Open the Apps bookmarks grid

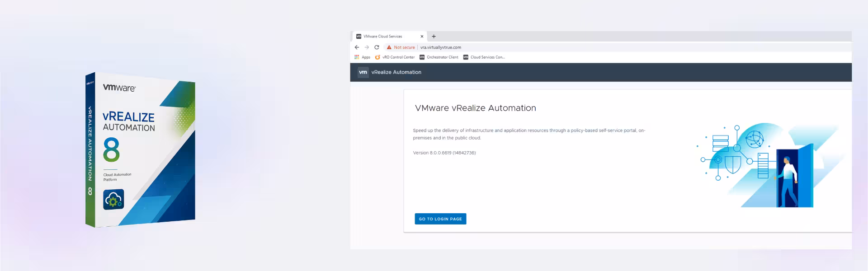pos(362,57)
